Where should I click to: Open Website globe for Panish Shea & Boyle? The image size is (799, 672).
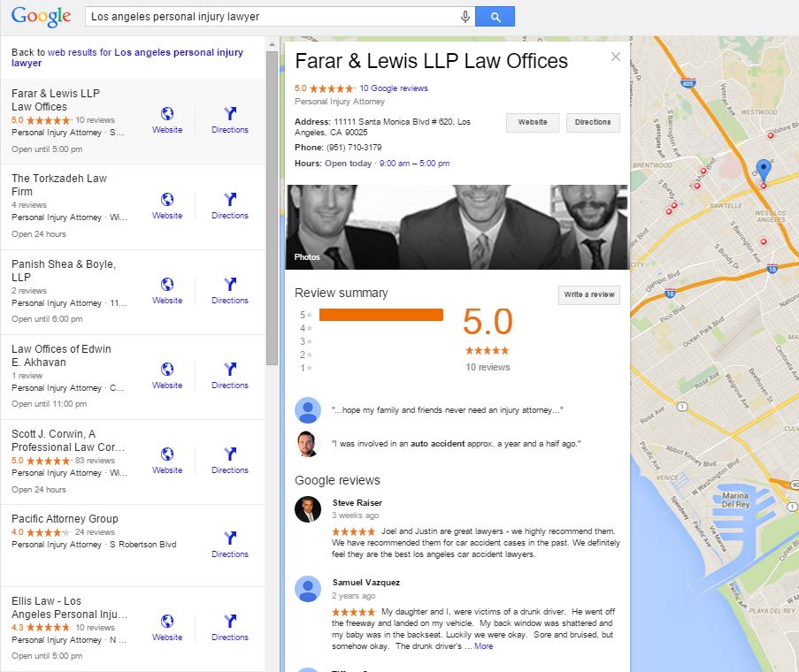pyautogui.click(x=167, y=284)
